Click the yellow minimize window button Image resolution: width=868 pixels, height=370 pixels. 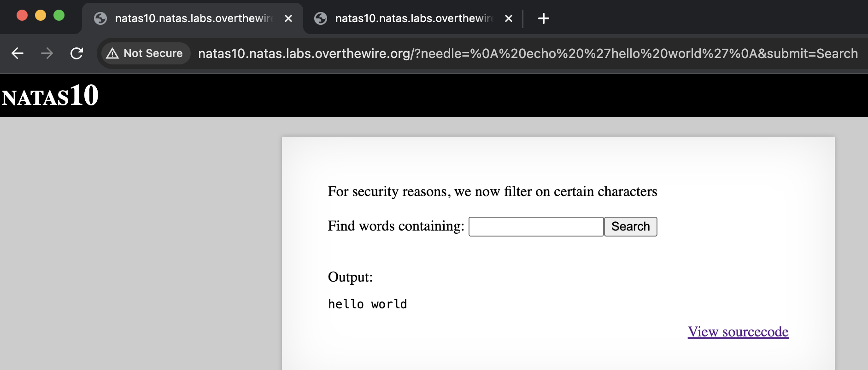pyautogui.click(x=41, y=15)
